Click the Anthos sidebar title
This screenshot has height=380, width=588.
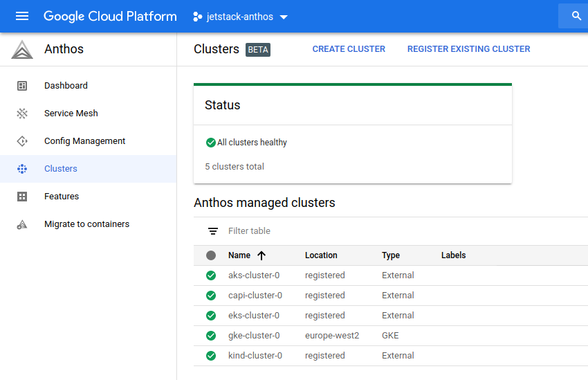coord(64,49)
